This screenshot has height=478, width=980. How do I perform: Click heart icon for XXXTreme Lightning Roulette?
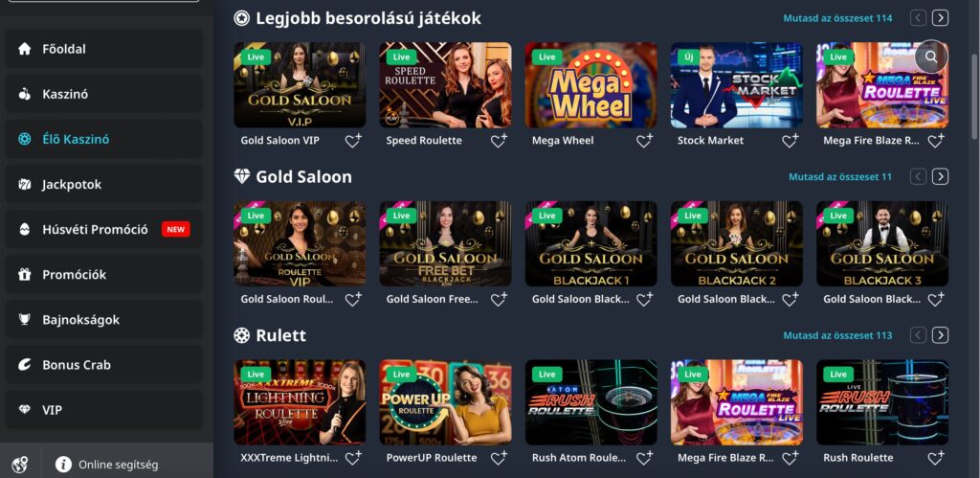tap(353, 458)
